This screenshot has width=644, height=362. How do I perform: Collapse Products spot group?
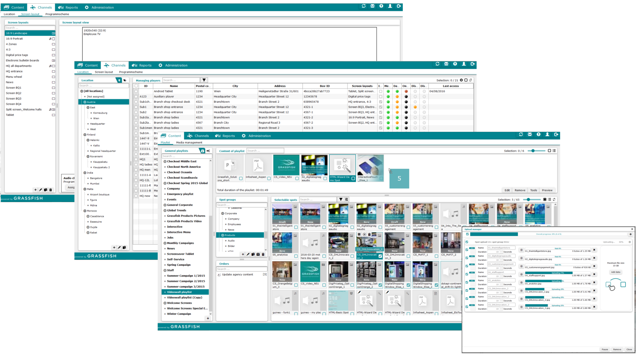222,235
